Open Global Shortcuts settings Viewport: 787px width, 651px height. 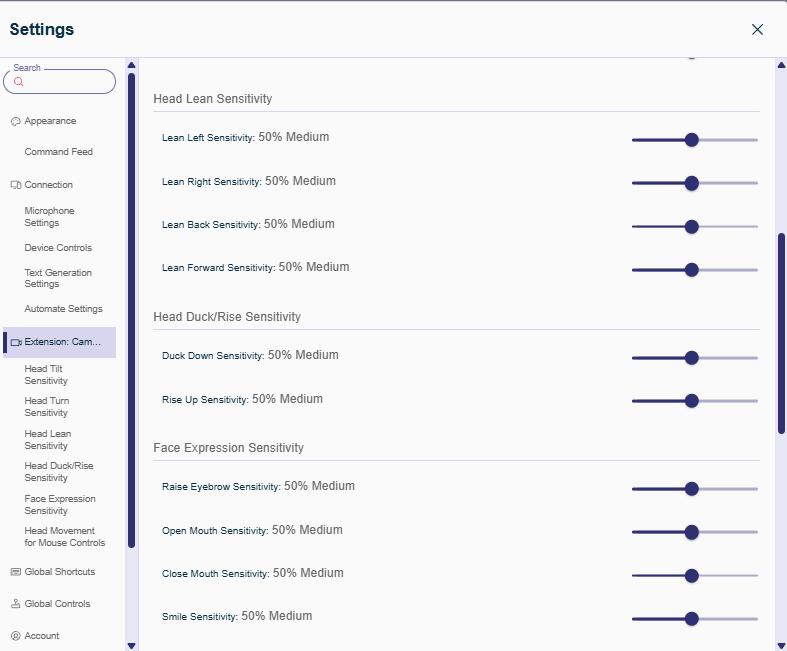tap(60, 572)
